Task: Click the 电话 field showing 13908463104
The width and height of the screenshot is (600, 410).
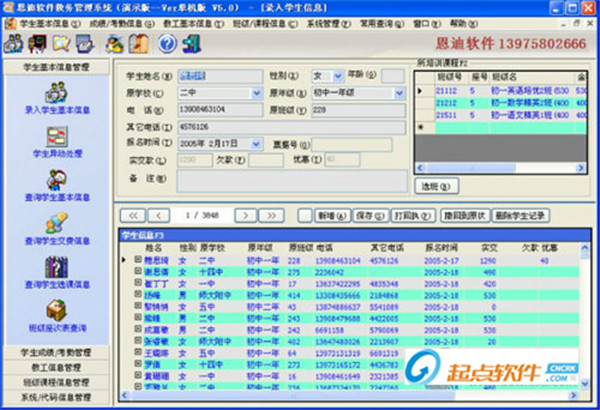Action: (x=220, y=110)
